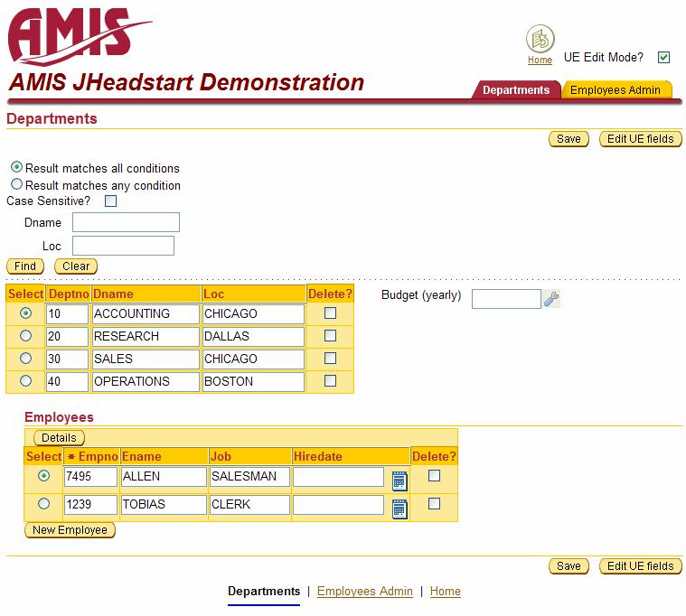Select Result matches any condition
This screenshot has width=686, height=616.
tap(17, 184)
